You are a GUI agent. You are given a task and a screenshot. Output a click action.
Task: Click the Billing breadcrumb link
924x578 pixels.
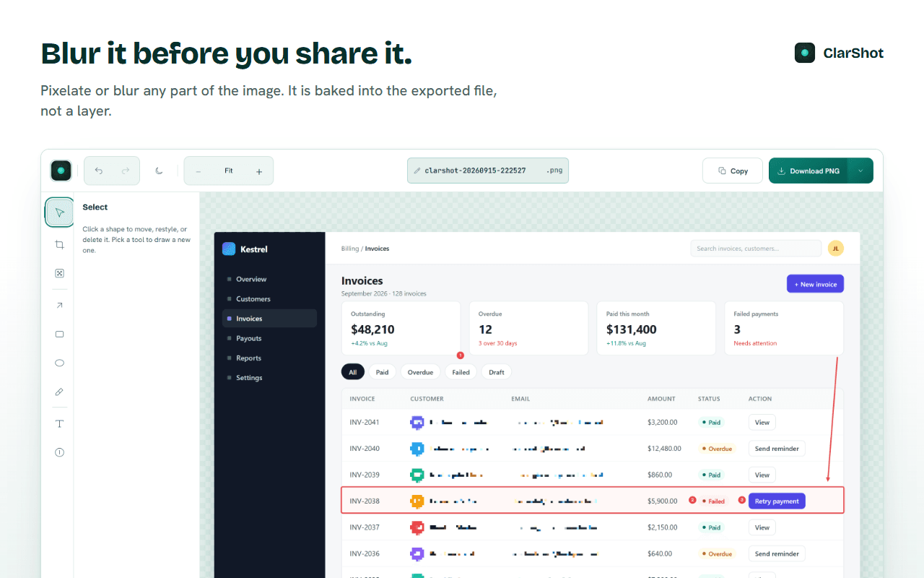click(x=350, y=249)
